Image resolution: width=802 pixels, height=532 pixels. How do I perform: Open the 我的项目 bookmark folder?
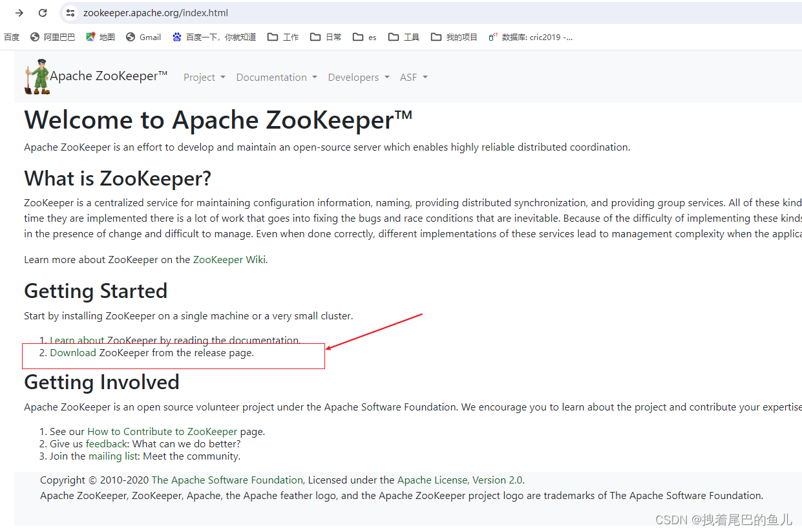(x=454, y=37)
